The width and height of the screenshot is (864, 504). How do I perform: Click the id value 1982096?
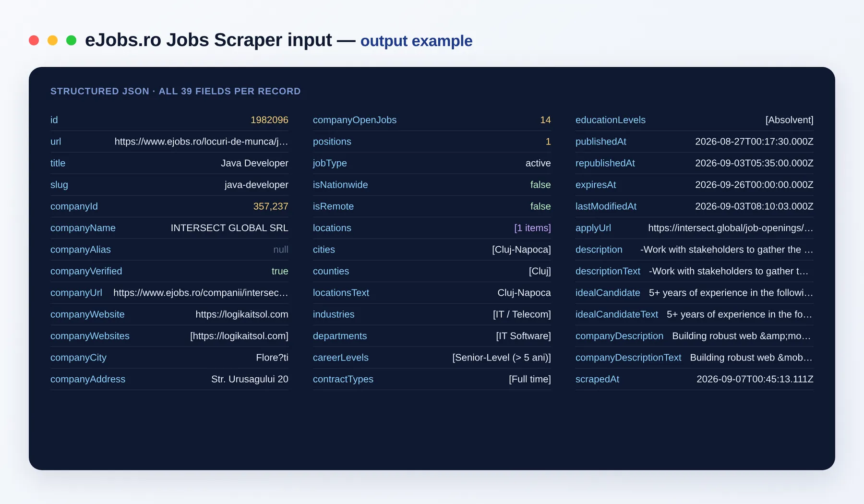click(269, 120)
